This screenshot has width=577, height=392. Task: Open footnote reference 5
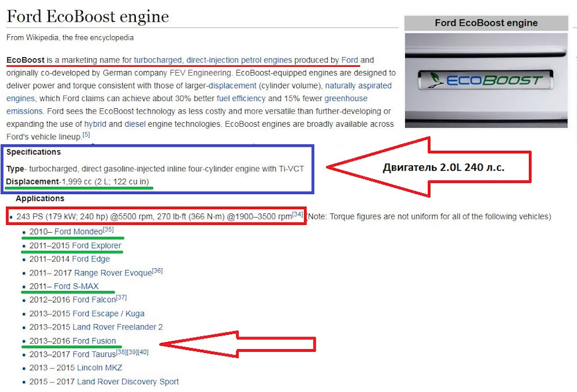86,135
